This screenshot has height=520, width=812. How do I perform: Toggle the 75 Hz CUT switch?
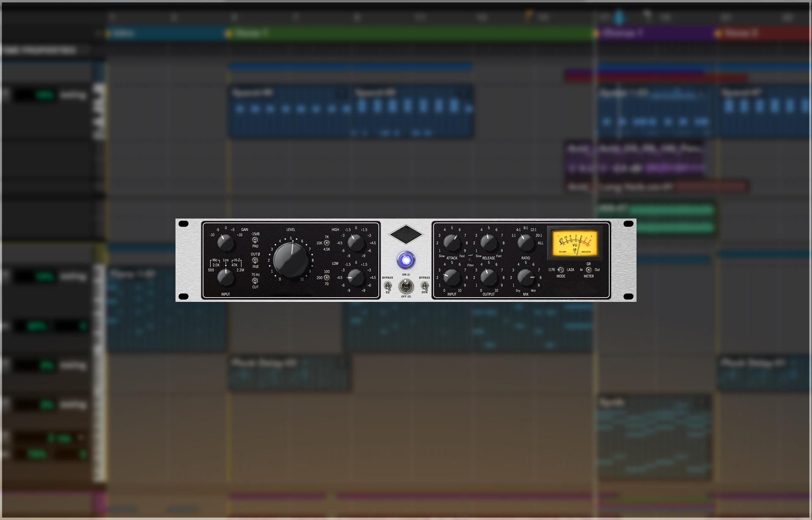click(x=255, y=281)
